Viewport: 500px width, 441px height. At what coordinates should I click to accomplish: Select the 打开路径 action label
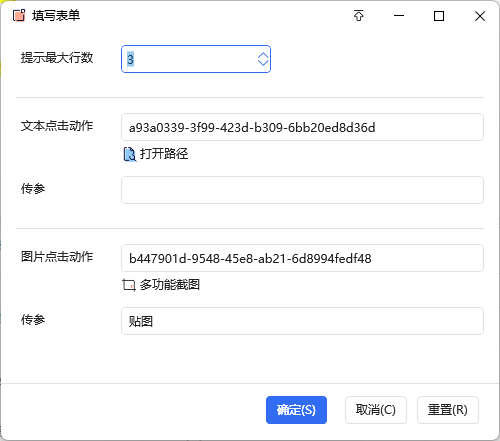(164, 154)
